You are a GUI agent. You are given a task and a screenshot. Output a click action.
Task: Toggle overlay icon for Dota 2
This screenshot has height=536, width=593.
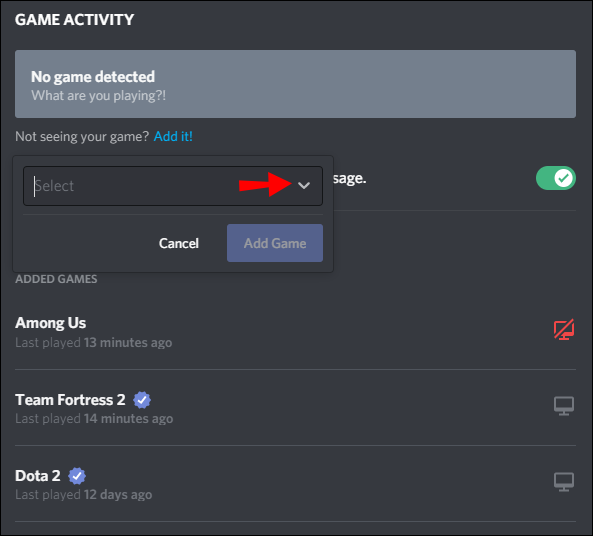pos(564,482)
